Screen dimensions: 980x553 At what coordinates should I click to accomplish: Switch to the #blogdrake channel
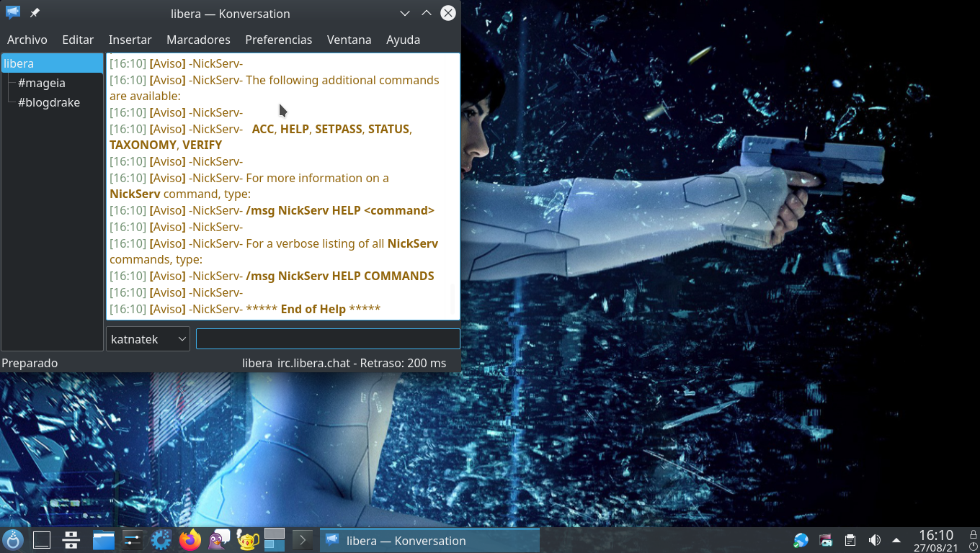pyautogui.click(x=49, y=102)
